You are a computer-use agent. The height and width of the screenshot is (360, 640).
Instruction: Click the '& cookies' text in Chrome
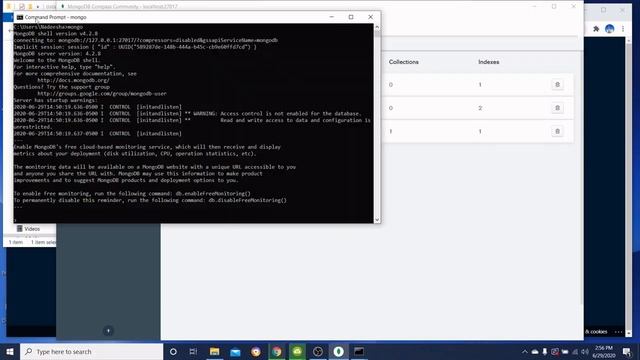click(x=596, y=332)
